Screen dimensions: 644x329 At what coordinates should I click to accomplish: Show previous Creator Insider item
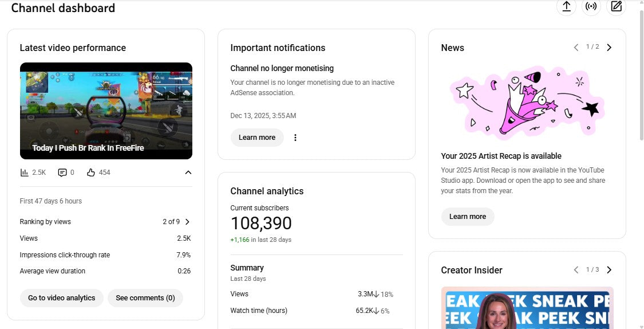click(x=576, y=270)
